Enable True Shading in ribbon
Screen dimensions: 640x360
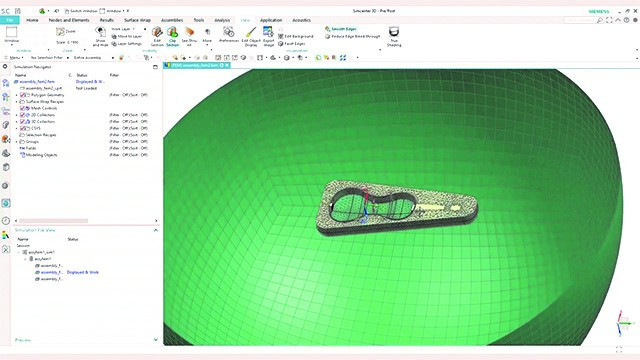[x=394, y=36]
